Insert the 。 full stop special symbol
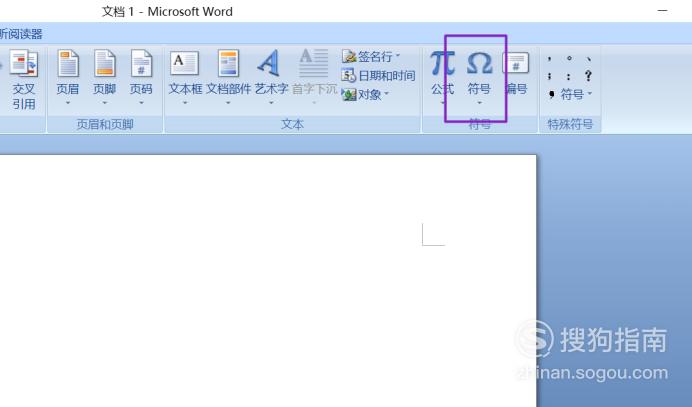Screen dimensions: 692x407 [x=569, y=58]
